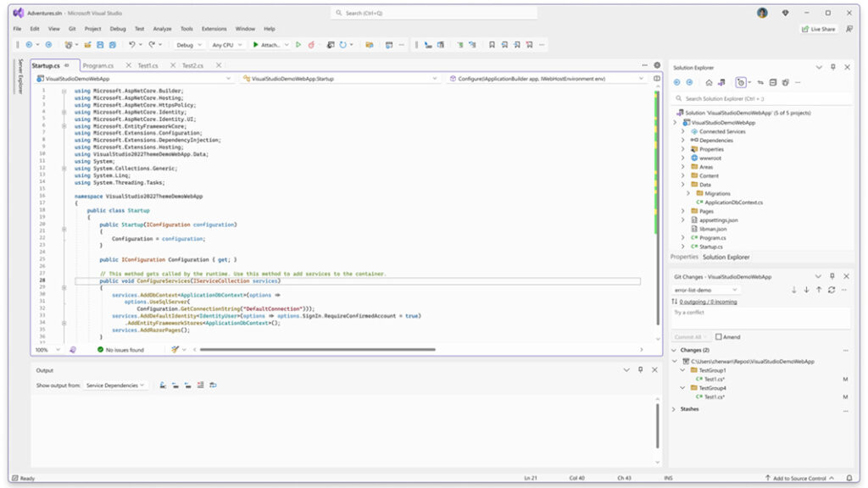
Task: Click the Undo icon in the toolbar
Action: pos(131,44)
